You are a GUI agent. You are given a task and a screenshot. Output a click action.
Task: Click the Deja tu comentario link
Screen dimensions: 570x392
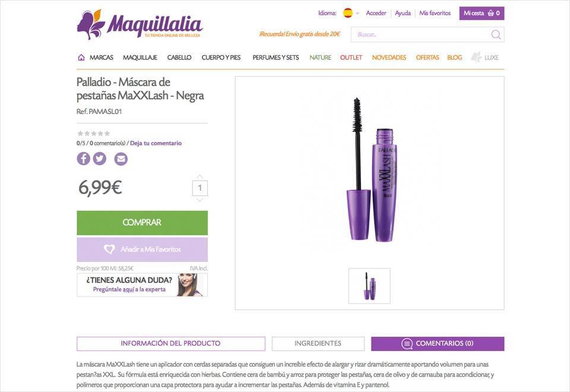pyautogui.click(x=156, y=143)
